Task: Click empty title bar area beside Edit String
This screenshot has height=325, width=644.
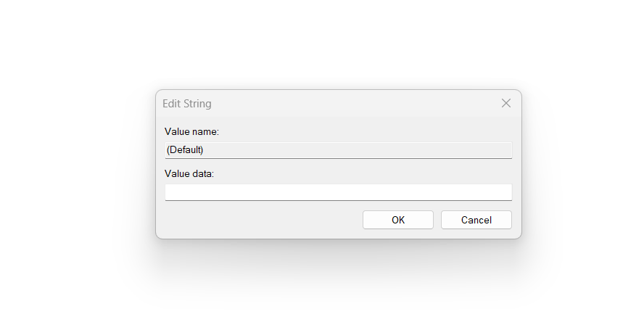Action: click(348, 103)
